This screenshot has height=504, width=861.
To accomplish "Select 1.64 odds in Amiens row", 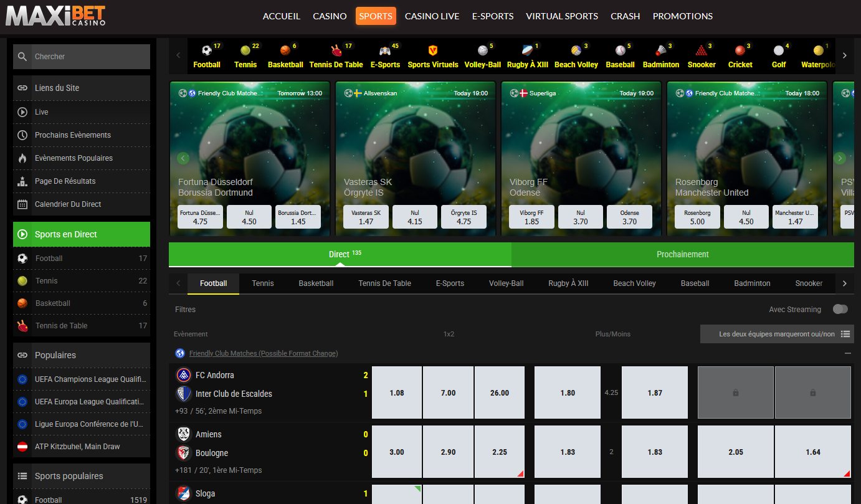I will 813,452.
